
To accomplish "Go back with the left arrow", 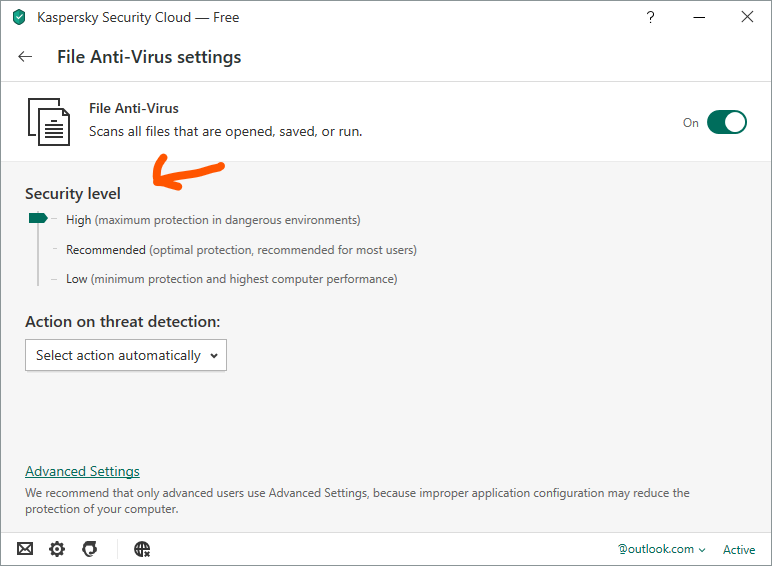I will click(25, 57).
